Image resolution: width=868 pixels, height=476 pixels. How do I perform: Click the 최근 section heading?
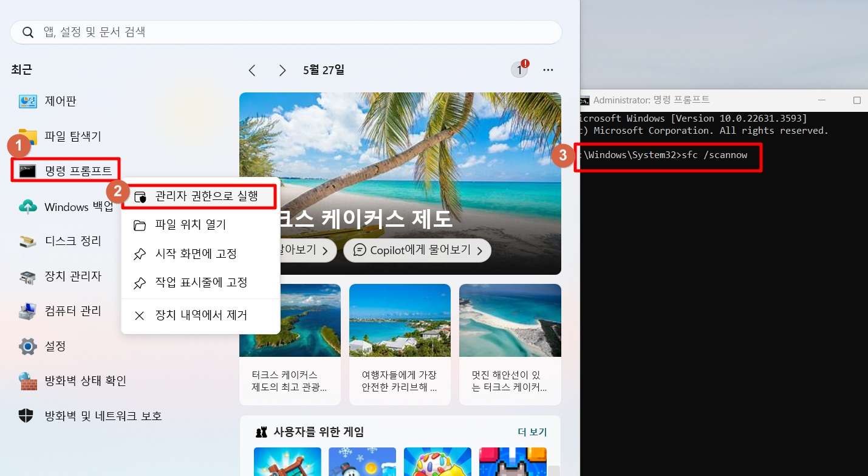tap(21, 70)
